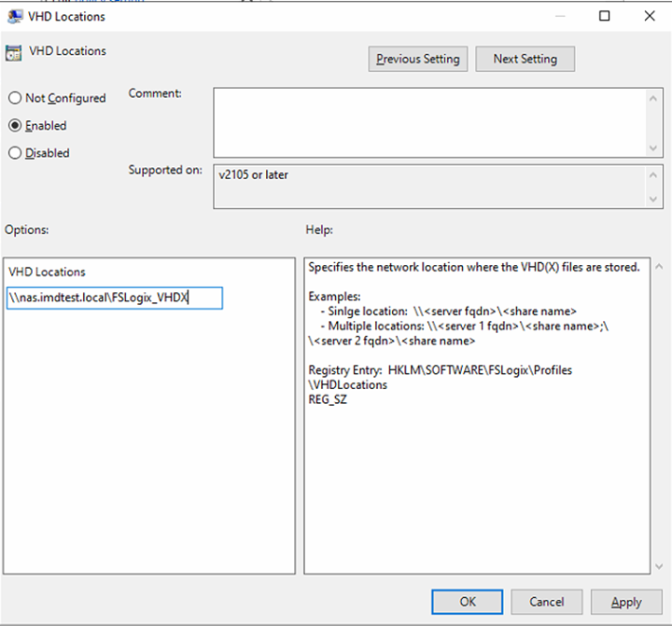This screenshot has width=672, height=626.
Task: Select the Enabled radio button
Action: [x=15, y=125]
